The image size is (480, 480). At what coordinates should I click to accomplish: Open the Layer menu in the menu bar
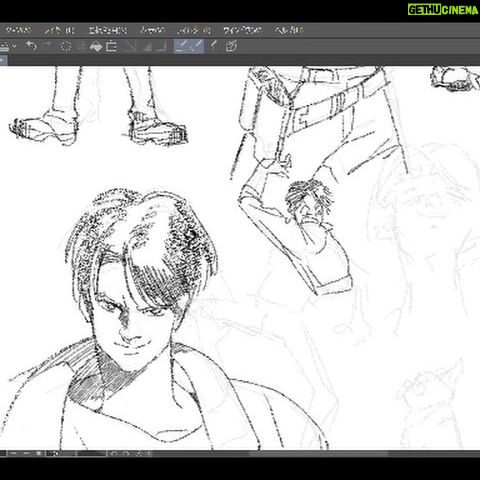(x=59, y=30)
